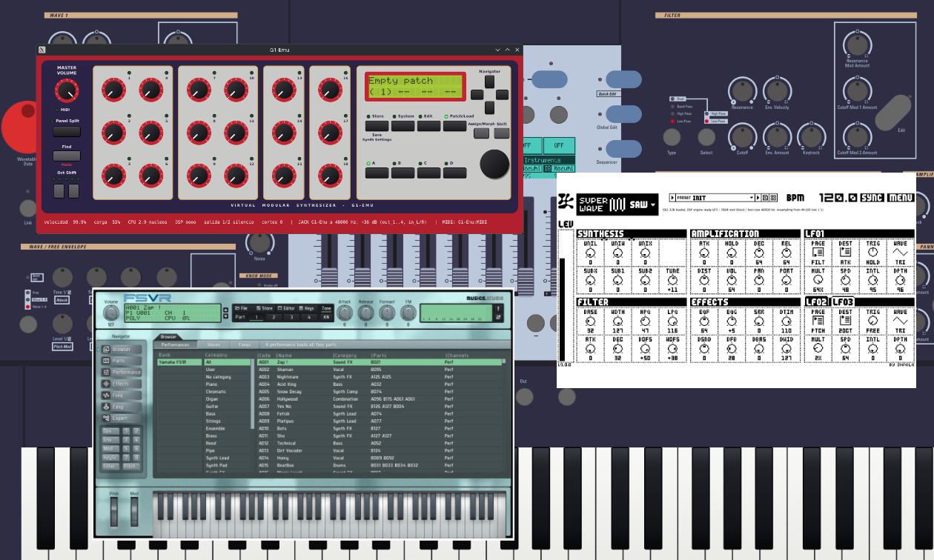Click the Navigator down arrow in G1 Emu
The image size is (934, 560).
[x=490, y=108]
